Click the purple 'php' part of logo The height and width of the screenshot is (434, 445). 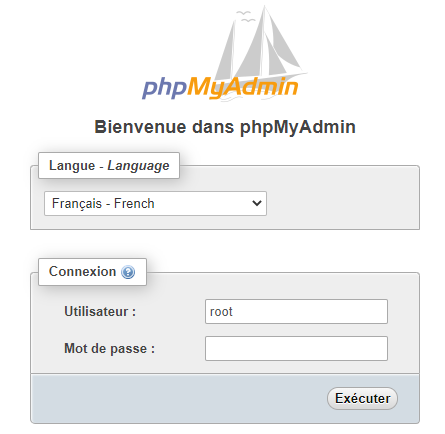point(164,88)
